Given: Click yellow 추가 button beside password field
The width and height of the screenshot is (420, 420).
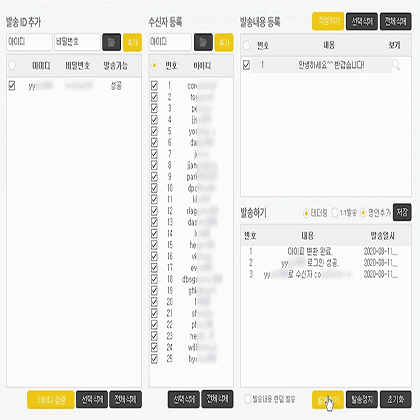Looking at the screenshot, I should 132,42.
